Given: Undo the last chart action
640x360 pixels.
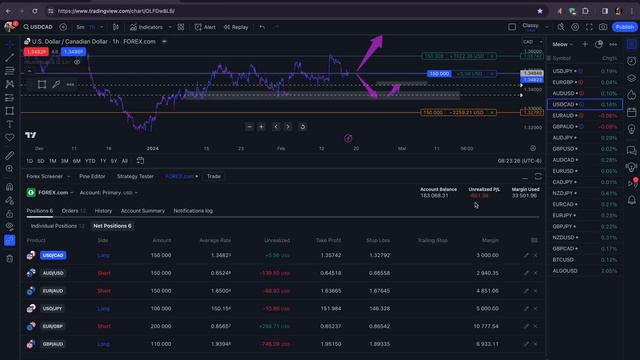Looking at the screenshot, I should click(x=262, y=27).
